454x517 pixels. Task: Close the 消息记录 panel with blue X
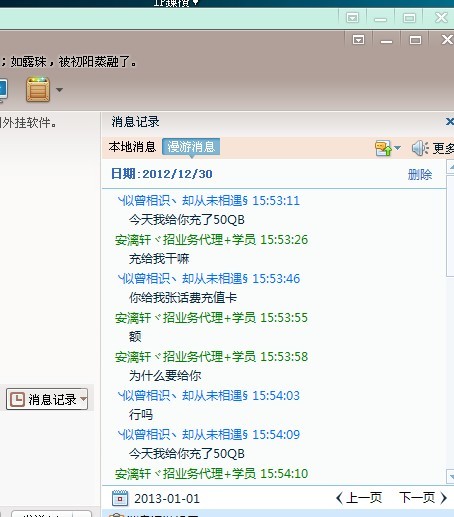coord(450,122)
